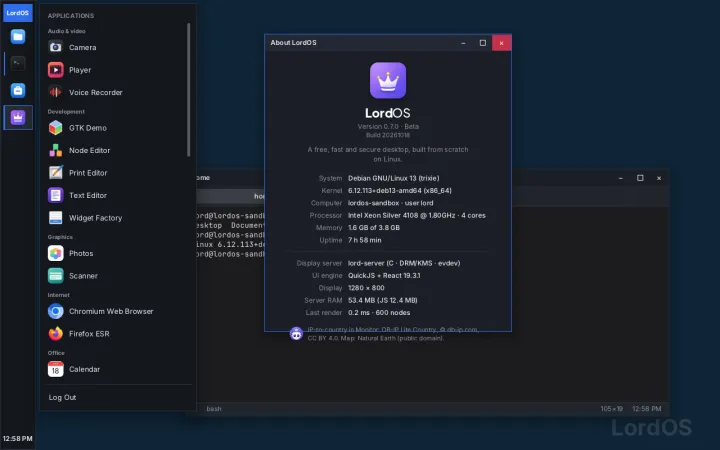The height and width of the screenshot is (450, 720).
Task: Minimize the About LordOS window
Action: 463,43
